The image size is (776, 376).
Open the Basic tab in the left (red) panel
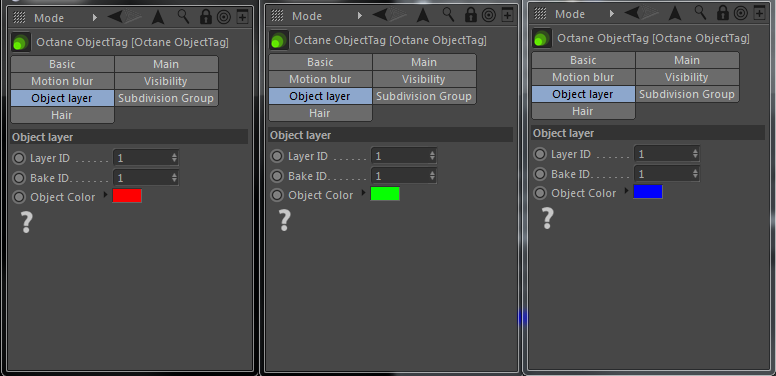(x=62, y=64)
